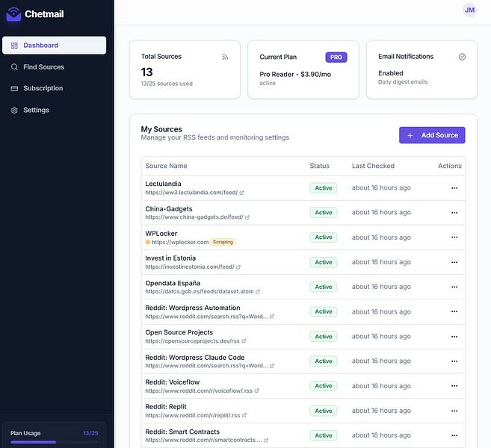Click check icon in Email Notifications card
491x448 pixels.
(x=462, y=57)
